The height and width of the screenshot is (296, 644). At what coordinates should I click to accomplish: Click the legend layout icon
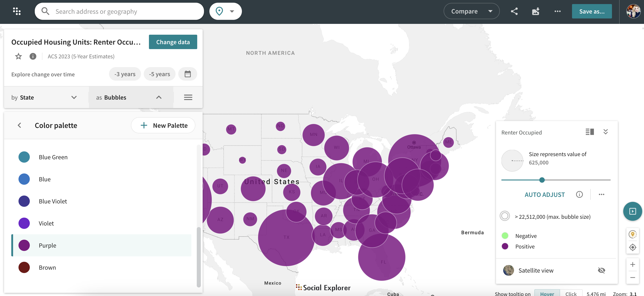(x=589, y=132)
